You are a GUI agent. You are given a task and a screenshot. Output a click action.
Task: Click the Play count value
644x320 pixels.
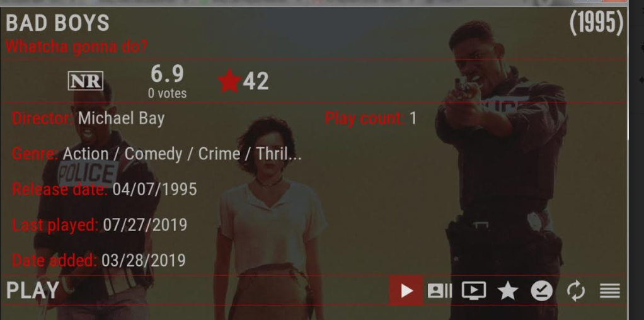(x=413, y=118)
